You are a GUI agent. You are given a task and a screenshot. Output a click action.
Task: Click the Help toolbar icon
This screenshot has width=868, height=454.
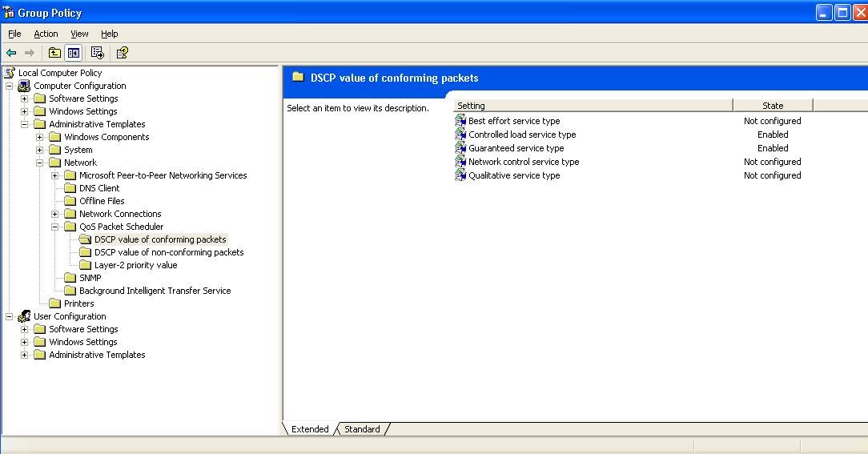tap(123, 53)
